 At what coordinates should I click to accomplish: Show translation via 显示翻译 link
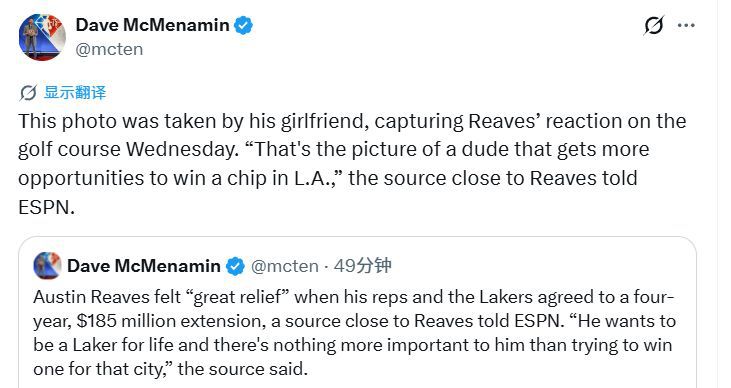(75, 92)
